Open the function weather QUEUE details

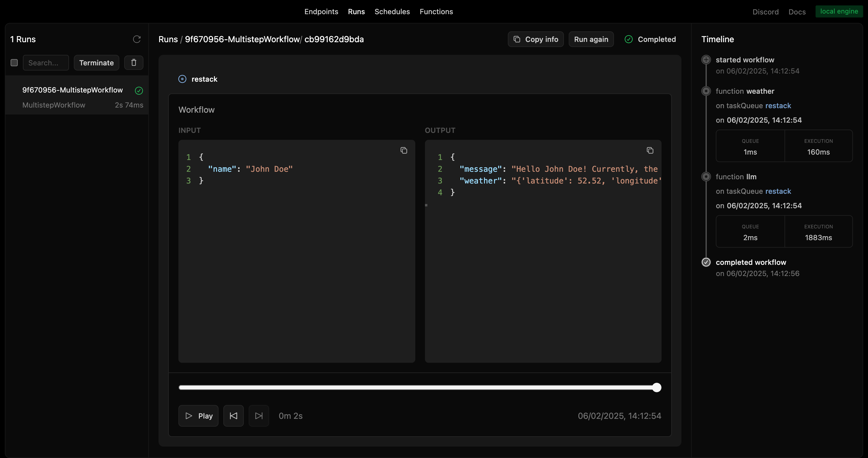point(750,146)
